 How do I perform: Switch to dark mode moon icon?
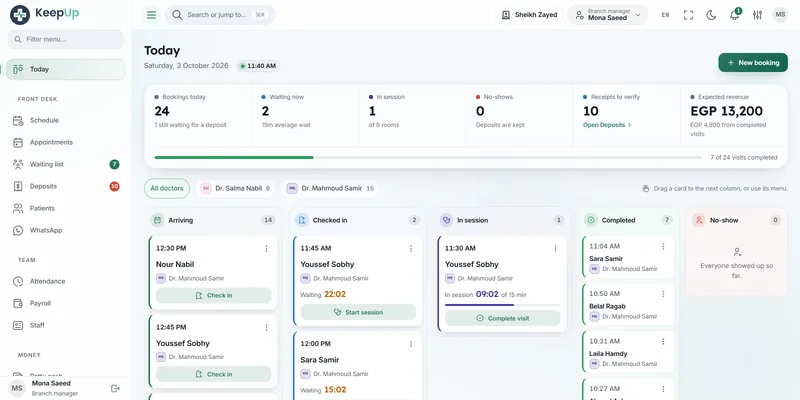(x=711, y=15)
